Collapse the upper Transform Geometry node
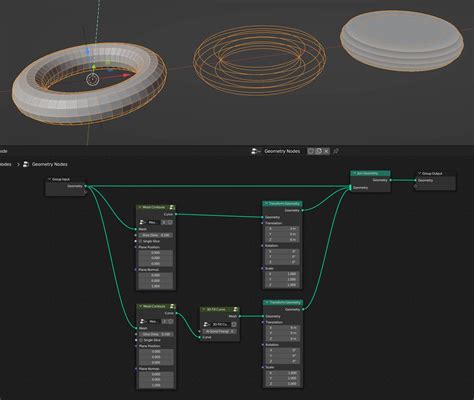This screenshot has width=474, height=400. 266,203
